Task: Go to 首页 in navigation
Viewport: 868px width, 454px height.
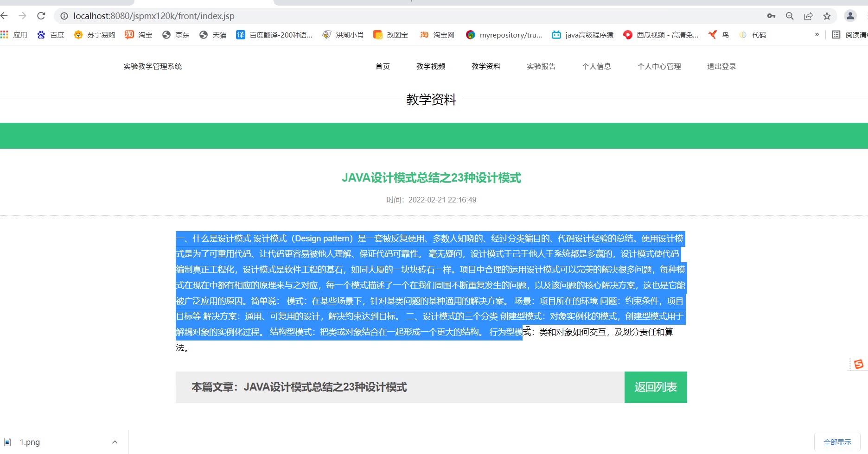Action: coord(383,66)
